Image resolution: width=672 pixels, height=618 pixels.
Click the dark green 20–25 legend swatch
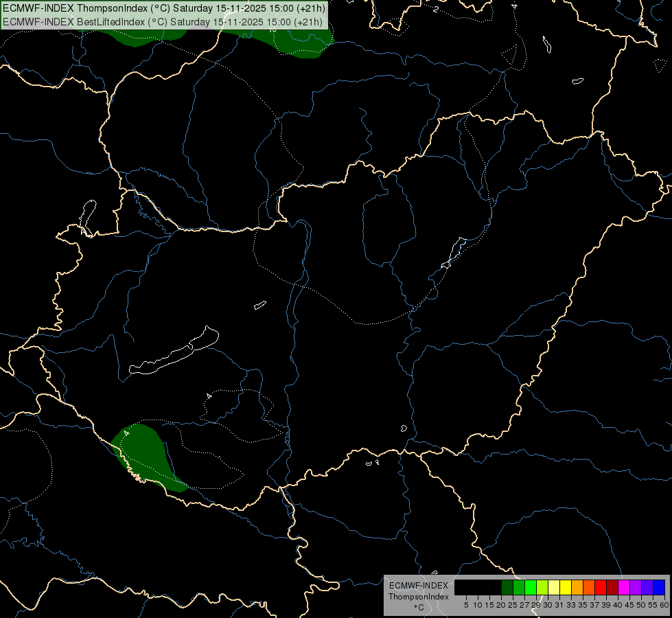coord(507,587)
